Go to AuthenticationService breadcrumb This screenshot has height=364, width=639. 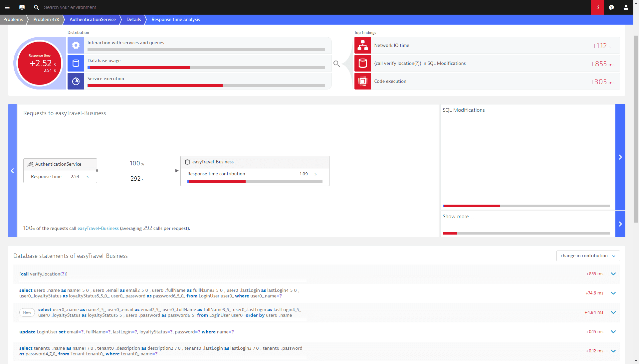(x=93, y=19)
